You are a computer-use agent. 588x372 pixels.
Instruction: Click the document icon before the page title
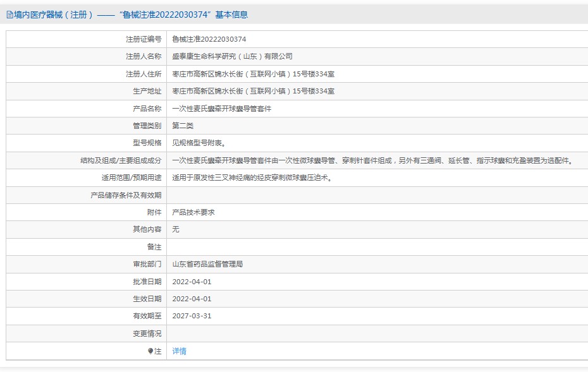click(x=9, y=15)
